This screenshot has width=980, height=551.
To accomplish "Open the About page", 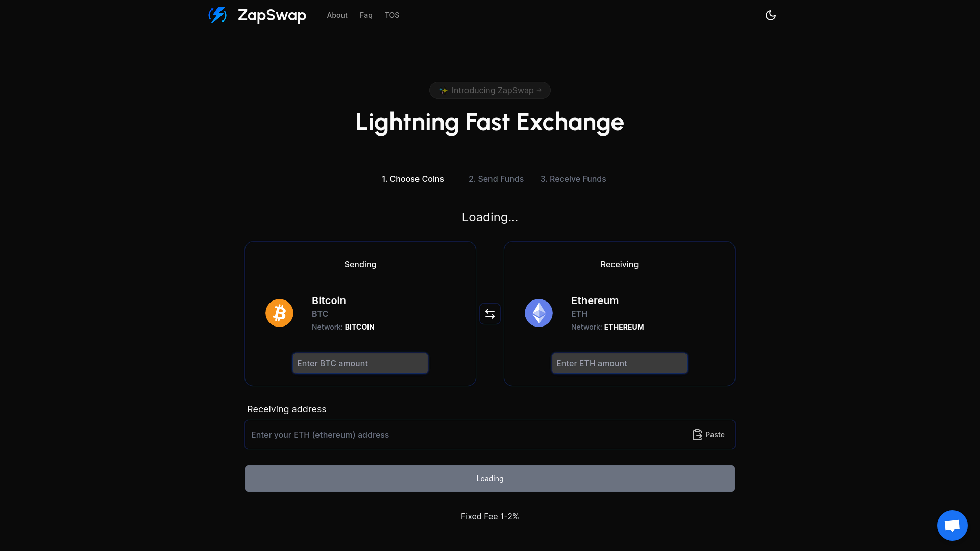I will [337, 15].
